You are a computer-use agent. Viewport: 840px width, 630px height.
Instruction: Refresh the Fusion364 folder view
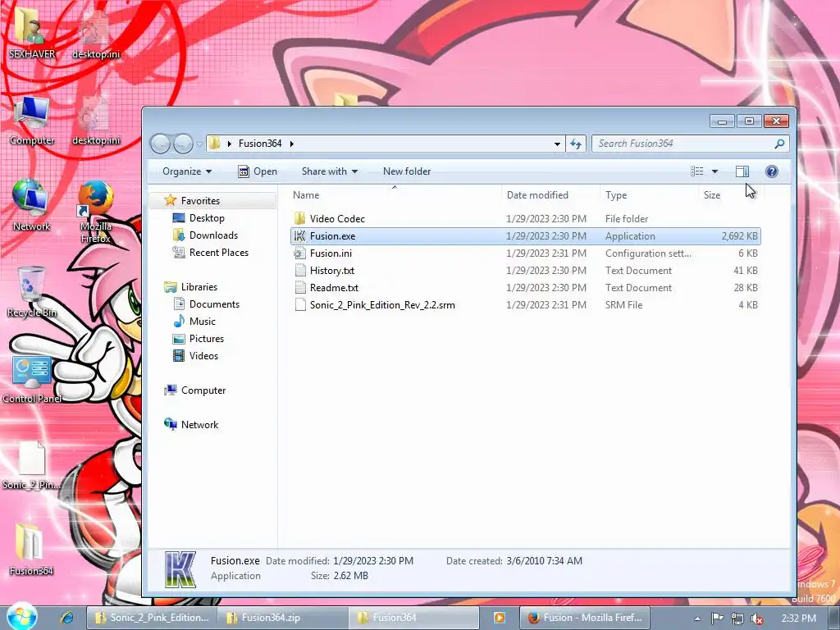click(x=576, y=144)
